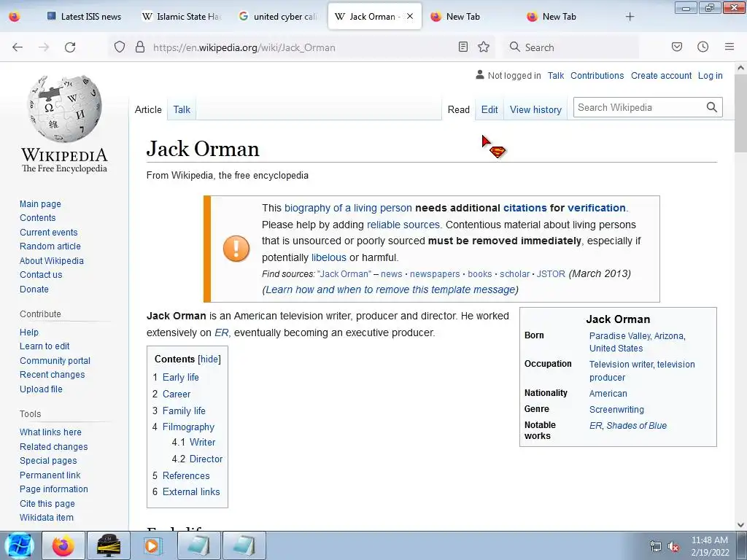Click the Wikipedia globe logo
747x560 pixels.
pyautogui.click(x=64, y=109)
